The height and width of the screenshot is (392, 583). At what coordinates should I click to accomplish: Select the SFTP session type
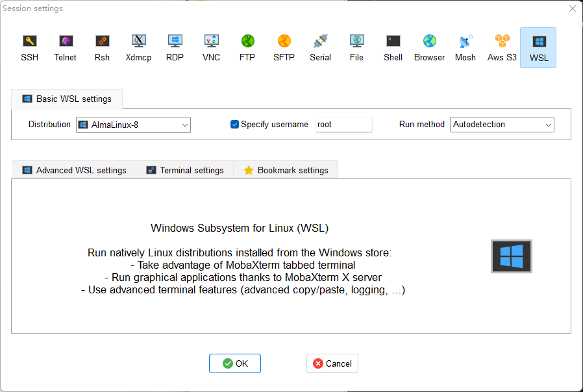284,47
